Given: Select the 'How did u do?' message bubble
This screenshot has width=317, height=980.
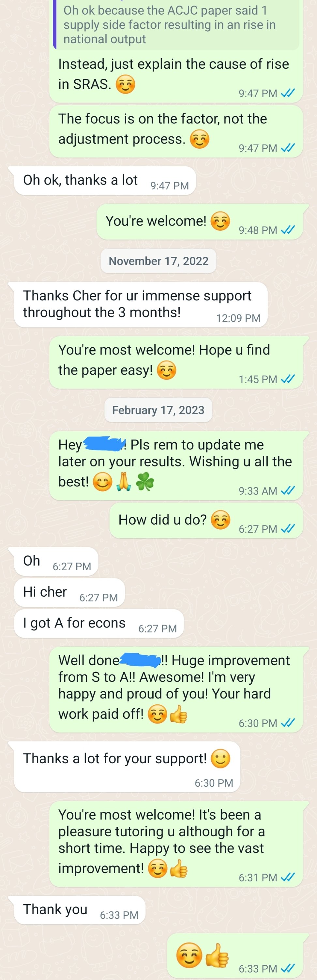Looking at the screenshot, I should click(x=206, y=520).
